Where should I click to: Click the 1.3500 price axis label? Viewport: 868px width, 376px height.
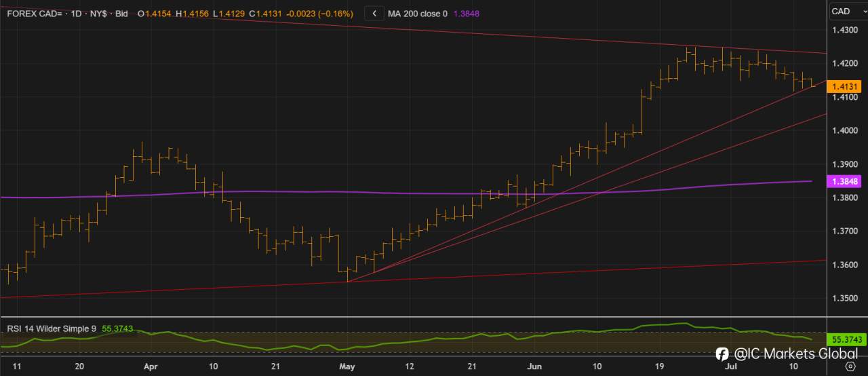844,299
